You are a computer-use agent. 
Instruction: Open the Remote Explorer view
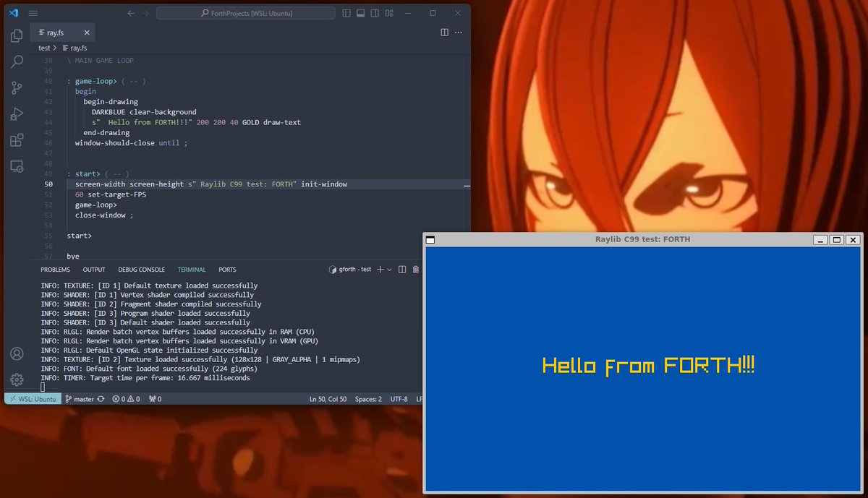point(17,166)
